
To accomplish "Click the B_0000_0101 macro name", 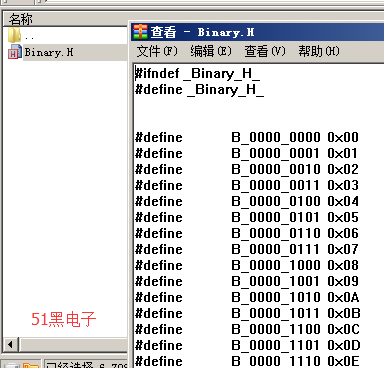I will (x=276, y=218).
